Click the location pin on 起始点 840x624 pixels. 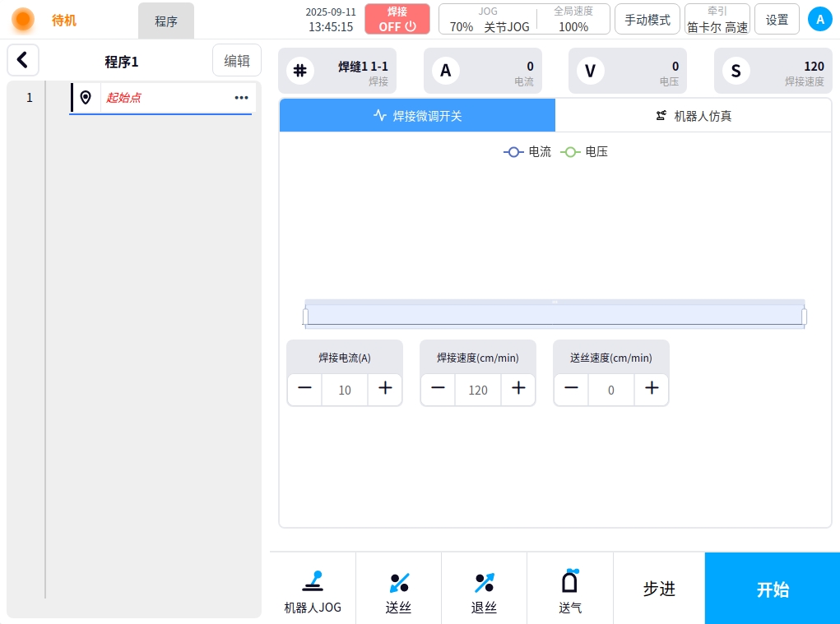click(86, 97)
